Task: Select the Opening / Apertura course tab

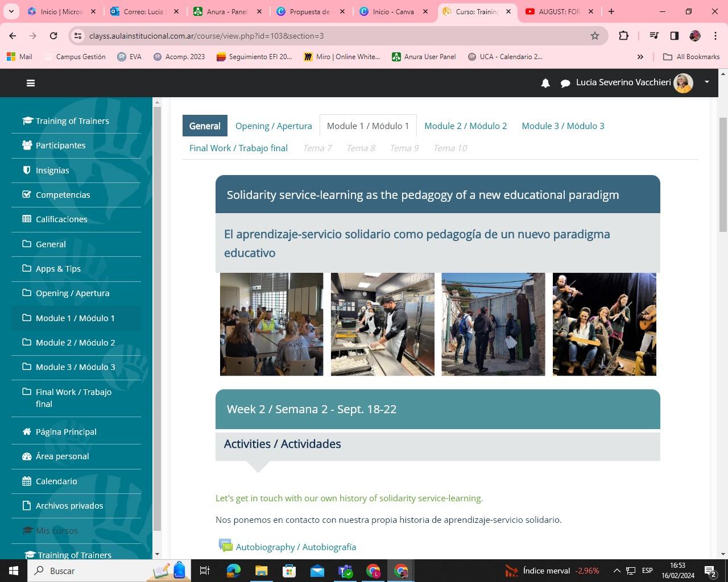Action: pyautogui.click(x=274, y=126)
